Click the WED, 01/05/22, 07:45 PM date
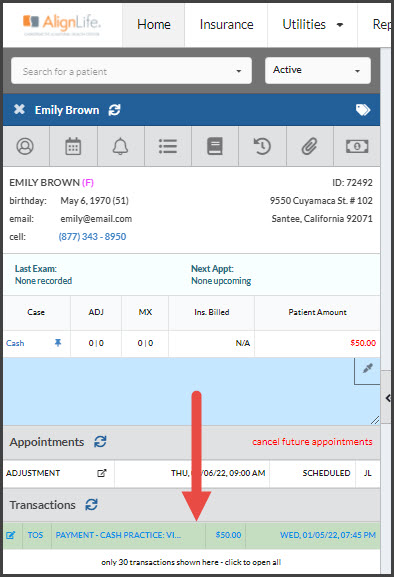 (x=328, y=535)
